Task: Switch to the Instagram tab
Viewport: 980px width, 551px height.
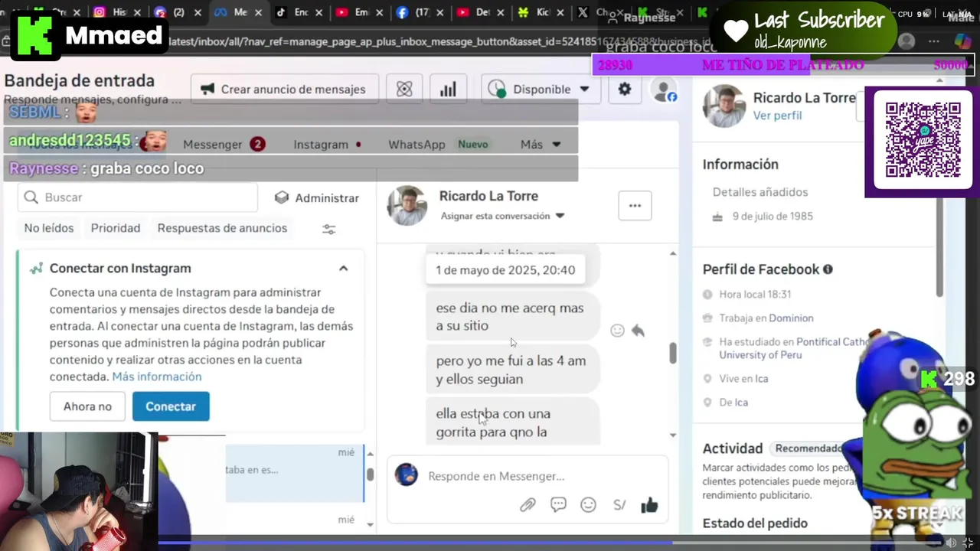Action: [327, 145]
